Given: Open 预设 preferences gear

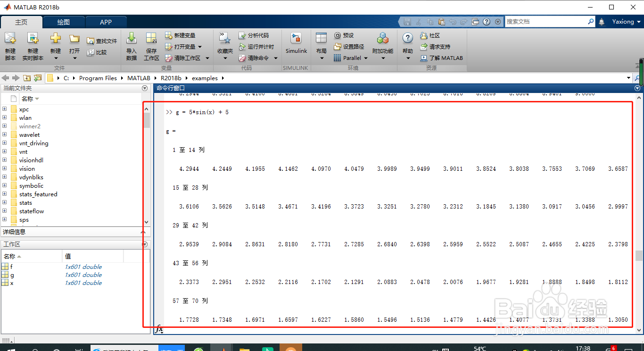Looking at the screenshot, I should point(344,35).
